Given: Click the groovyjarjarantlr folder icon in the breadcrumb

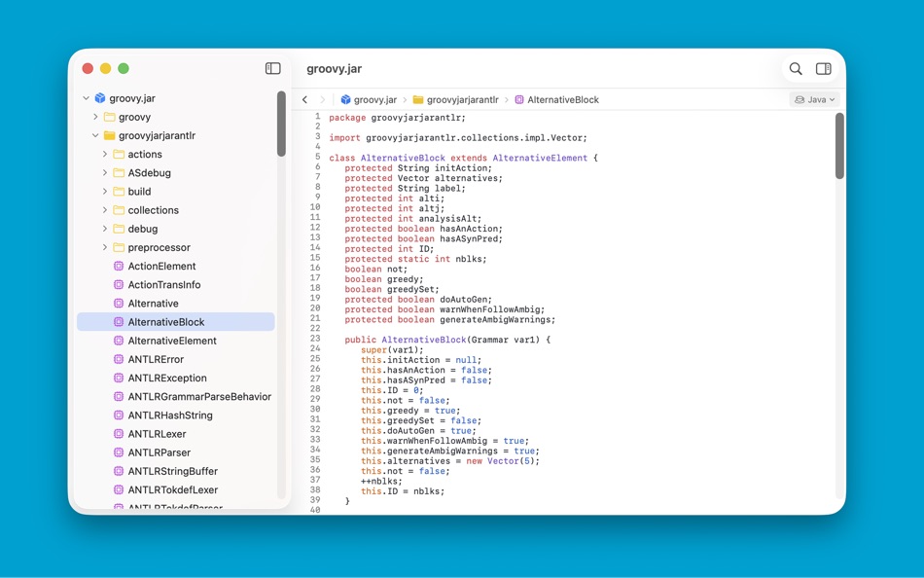Looking at the screenshot, I should pyautogui.click(x=415, y=99).
